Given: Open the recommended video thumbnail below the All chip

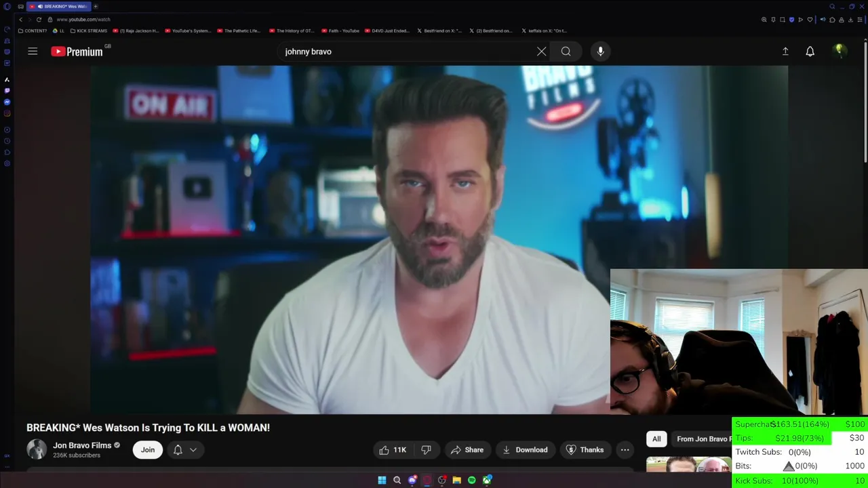Looking at the screenshot, I should pyautogui.click(x=689, y=464).
